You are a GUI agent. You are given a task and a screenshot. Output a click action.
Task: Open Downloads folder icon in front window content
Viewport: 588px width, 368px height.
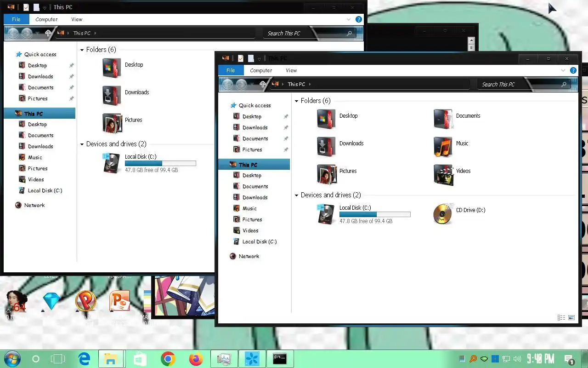tap(327, 147)
